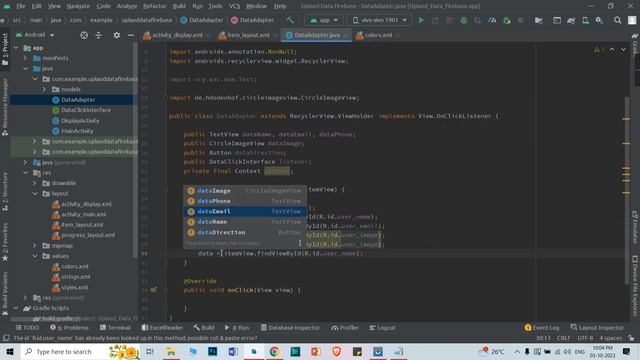The width and height of the screenshot is (640, 360).
Task: Open the vivo 1901 device selector dropdown
Action: (x=380, y=20)
